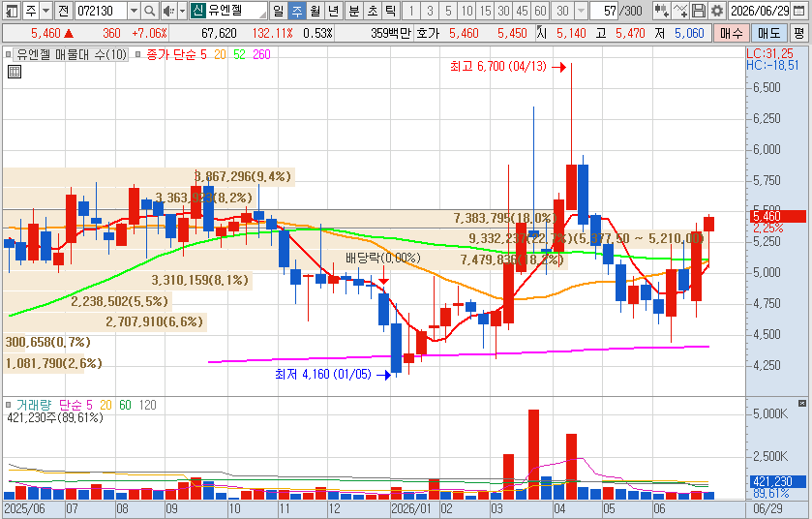Click the magenta 260 moving average legend
812x519 pixels.
coord(261,54)
